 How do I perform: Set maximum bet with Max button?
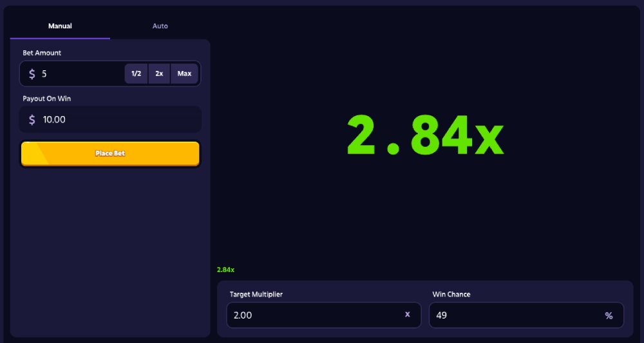click(x=184, y=73)
